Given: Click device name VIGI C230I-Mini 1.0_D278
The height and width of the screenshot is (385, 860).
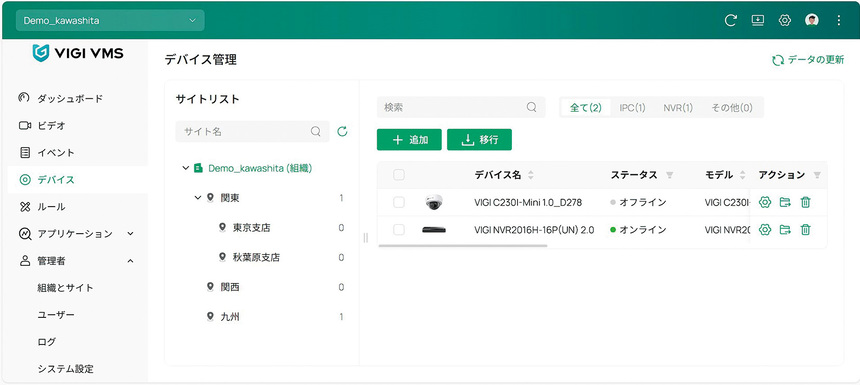Looking at the screenshot, I should click(528, 202).
